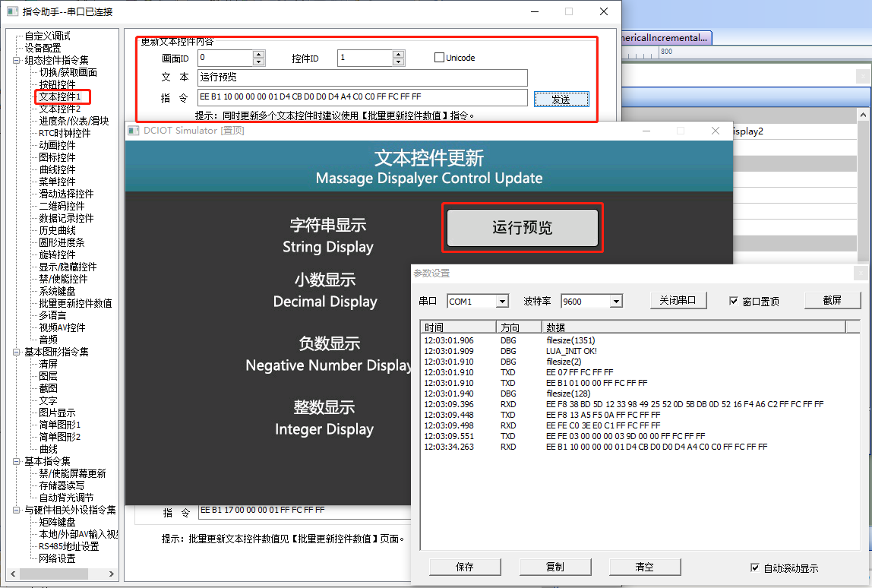This screenshot has width=872, height=588.
Task: Click the 指令 field starting EE B1 10
Action: pos(362,97)
